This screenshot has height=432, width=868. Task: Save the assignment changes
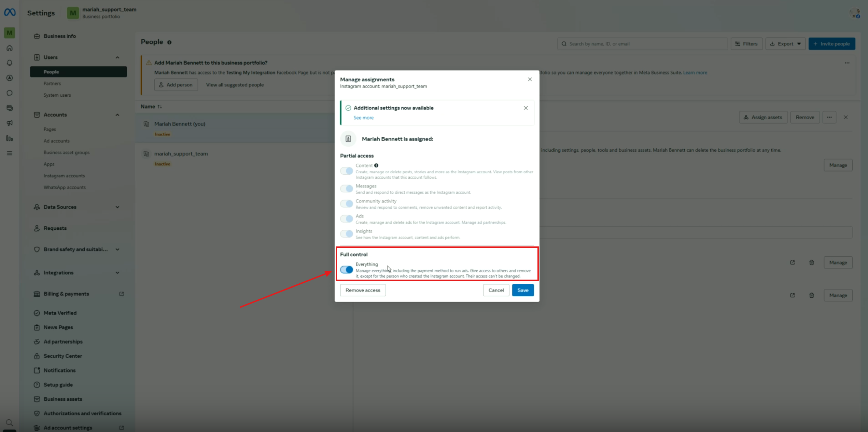(523, 290)
